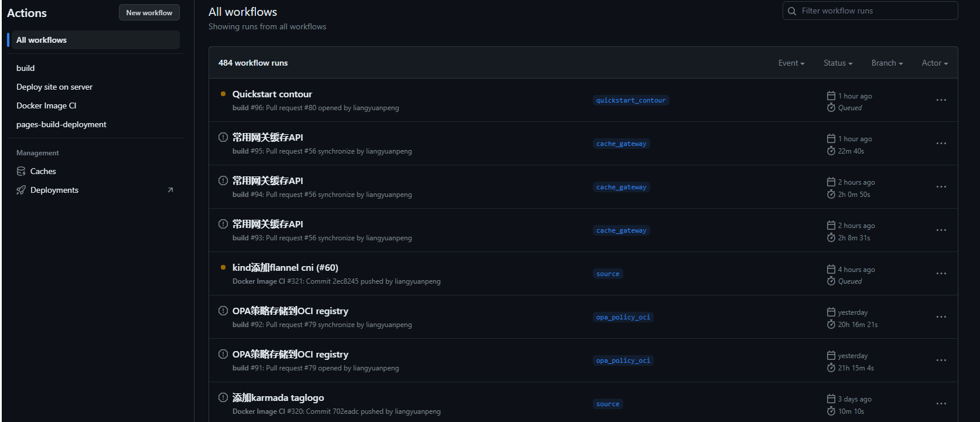Click the queued status dot for Quickstart contour
Viewport: 980px width, 422px height.
tap(223, 94)
